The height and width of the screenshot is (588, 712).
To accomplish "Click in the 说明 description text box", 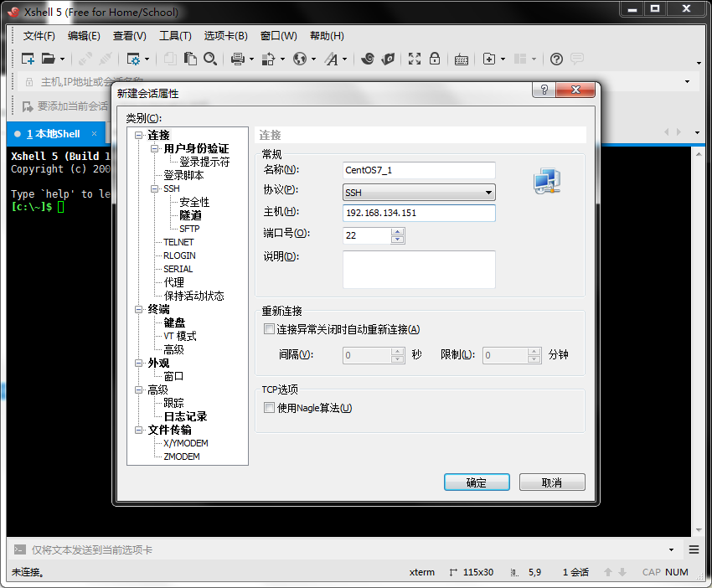I will pos(419,270).
